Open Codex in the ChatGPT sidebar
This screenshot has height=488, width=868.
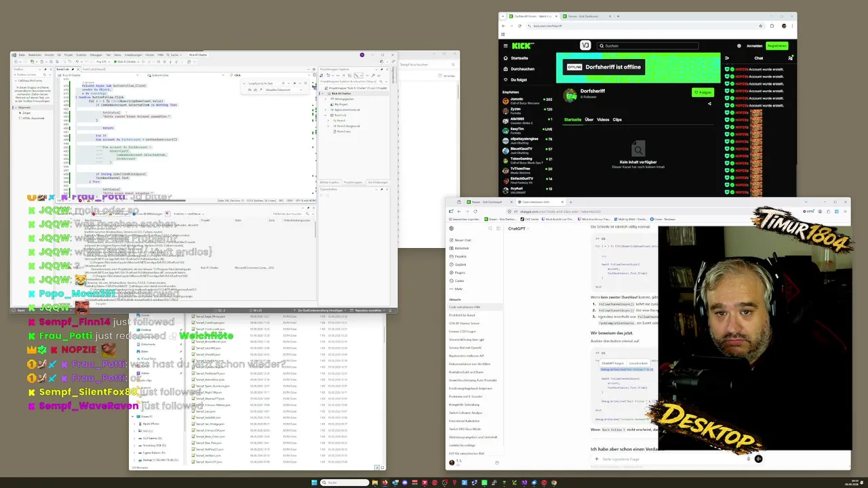click(458, 281)
